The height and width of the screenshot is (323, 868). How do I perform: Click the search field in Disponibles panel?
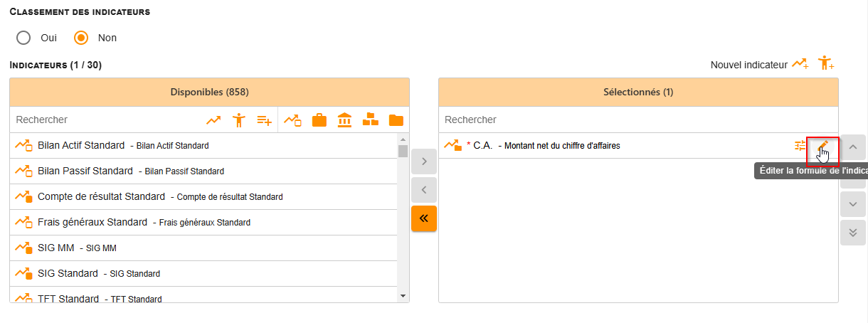click(x=107, y=120)
